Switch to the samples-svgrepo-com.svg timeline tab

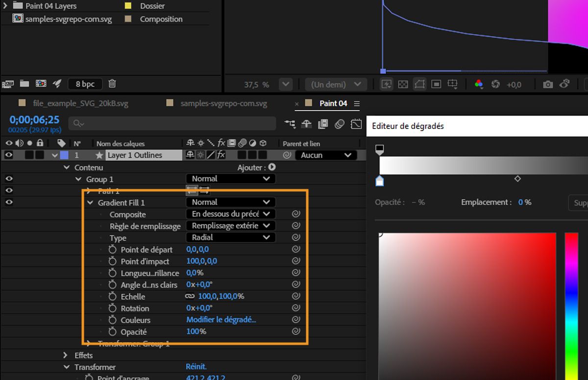[223, 103]
